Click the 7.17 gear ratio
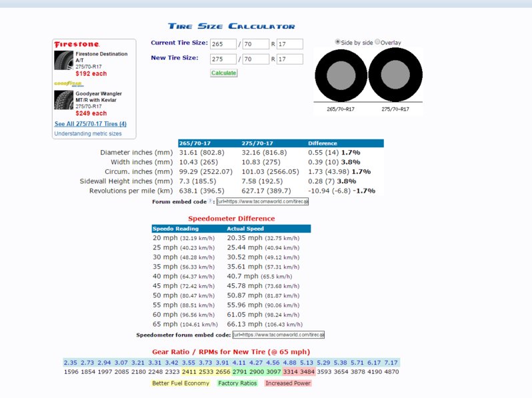This screenshot has width=532, height=398. (391, 363)
